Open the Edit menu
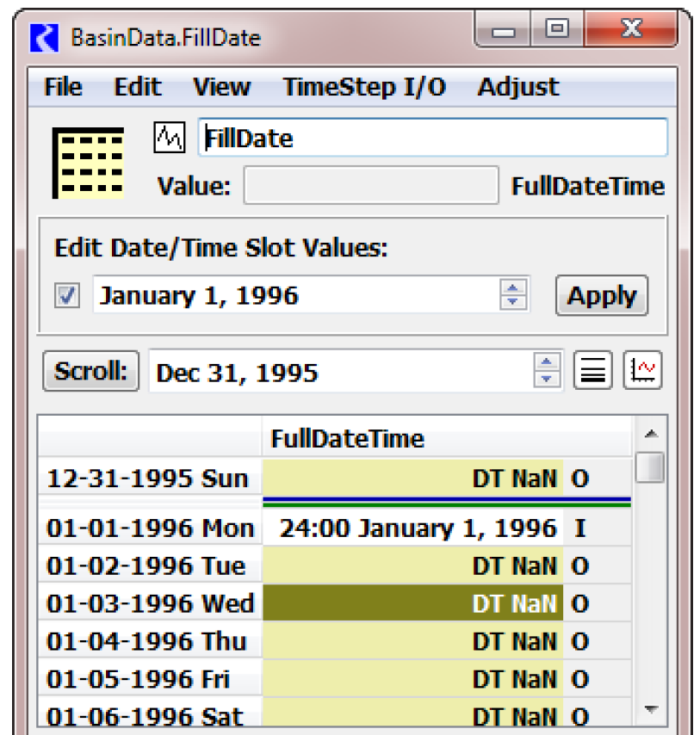 pos(138,87)
